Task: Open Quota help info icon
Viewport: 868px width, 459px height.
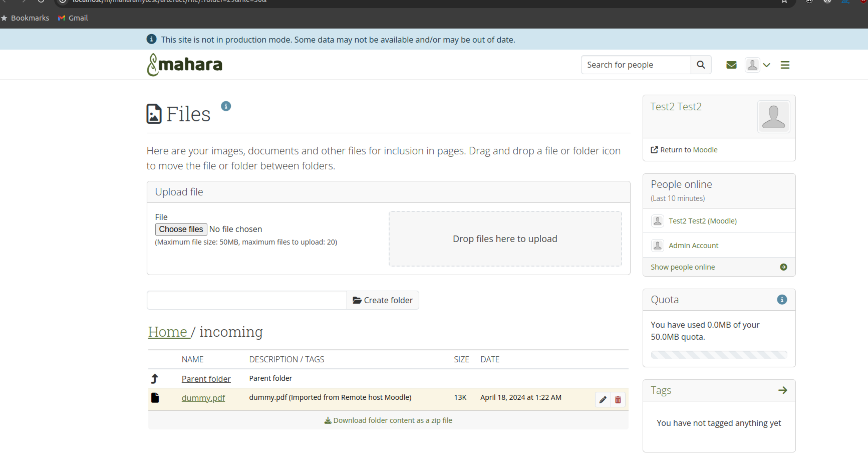Action: (x=782, y=300)
